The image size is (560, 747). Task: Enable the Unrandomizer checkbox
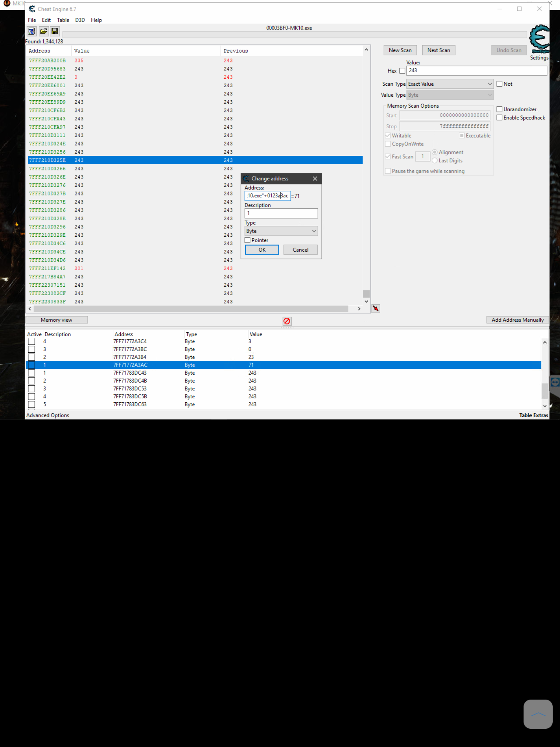tap(499, 109)
